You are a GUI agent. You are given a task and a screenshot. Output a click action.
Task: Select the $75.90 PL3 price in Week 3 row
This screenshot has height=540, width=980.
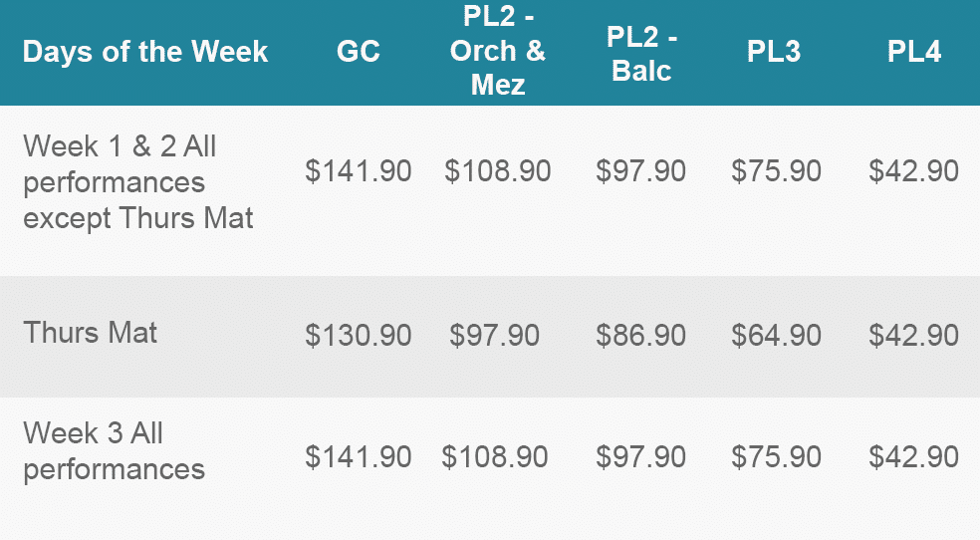point(776,457)
